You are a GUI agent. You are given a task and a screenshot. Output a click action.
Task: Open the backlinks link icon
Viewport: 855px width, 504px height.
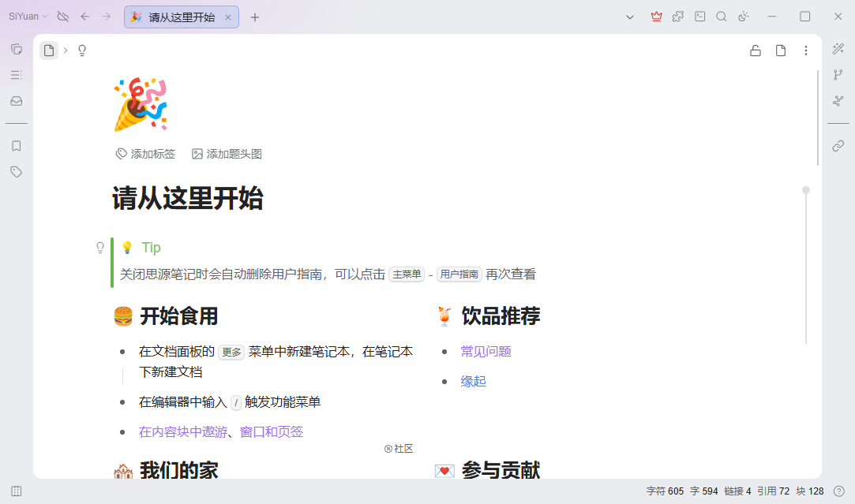838,146
